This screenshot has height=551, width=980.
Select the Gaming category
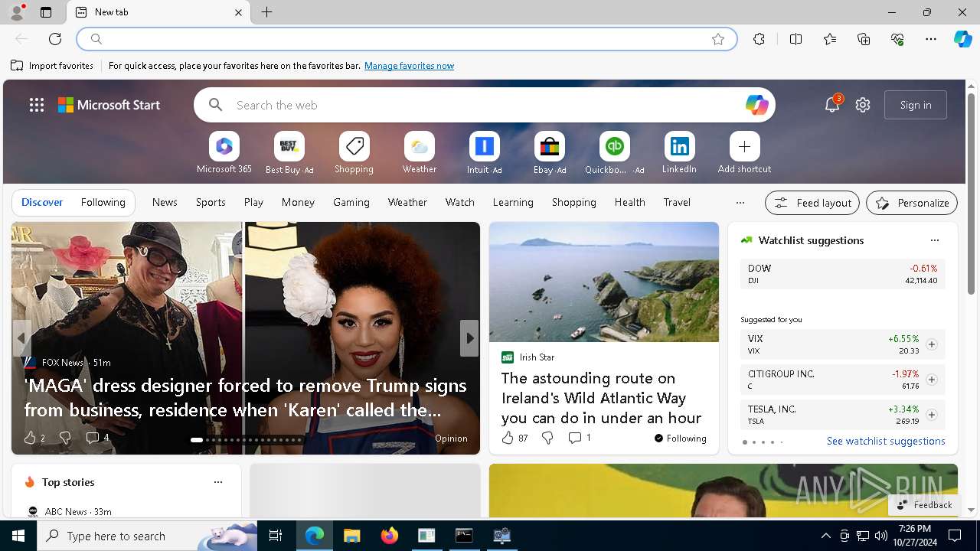click(351, 202)
